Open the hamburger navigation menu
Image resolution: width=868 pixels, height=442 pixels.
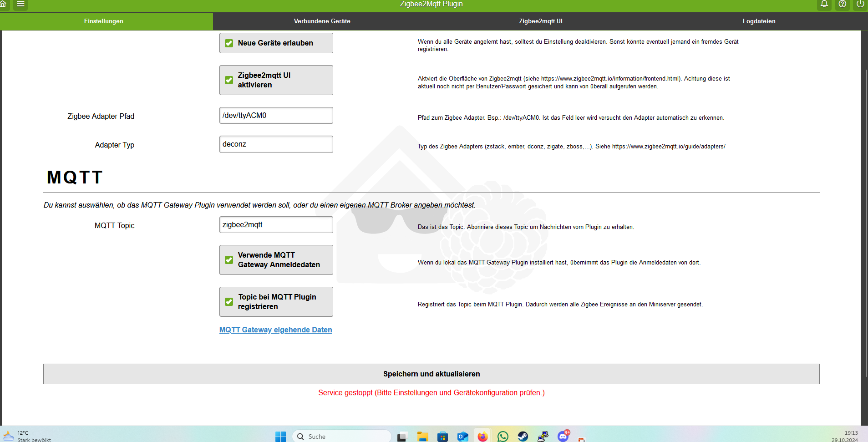(20, 4)
